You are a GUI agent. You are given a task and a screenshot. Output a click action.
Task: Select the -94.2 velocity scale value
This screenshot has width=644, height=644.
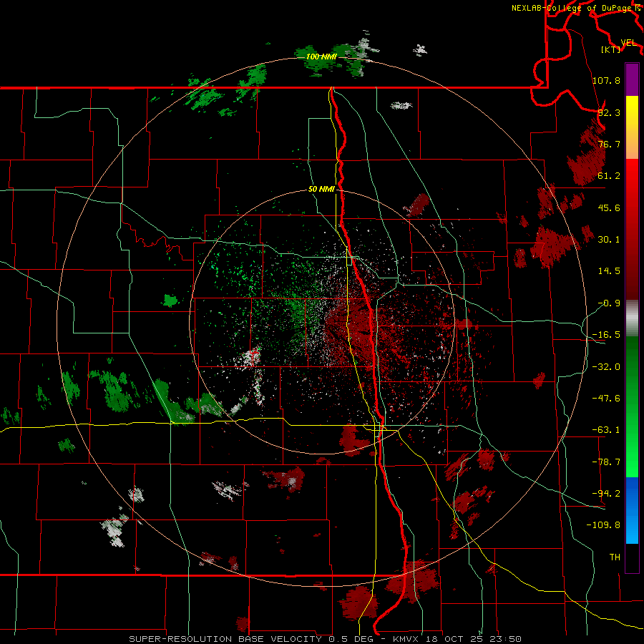pos(606,494)
